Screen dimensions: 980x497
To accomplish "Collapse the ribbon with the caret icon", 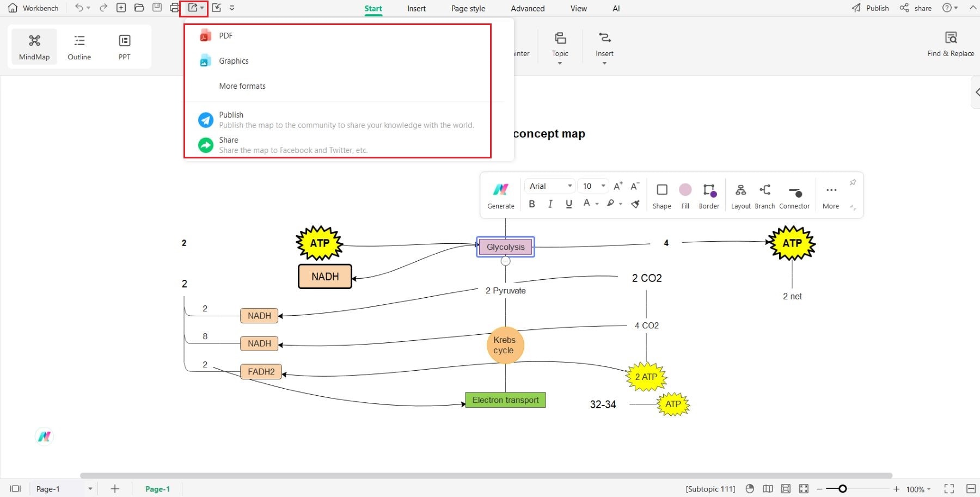I will click(x=972, y=8).
